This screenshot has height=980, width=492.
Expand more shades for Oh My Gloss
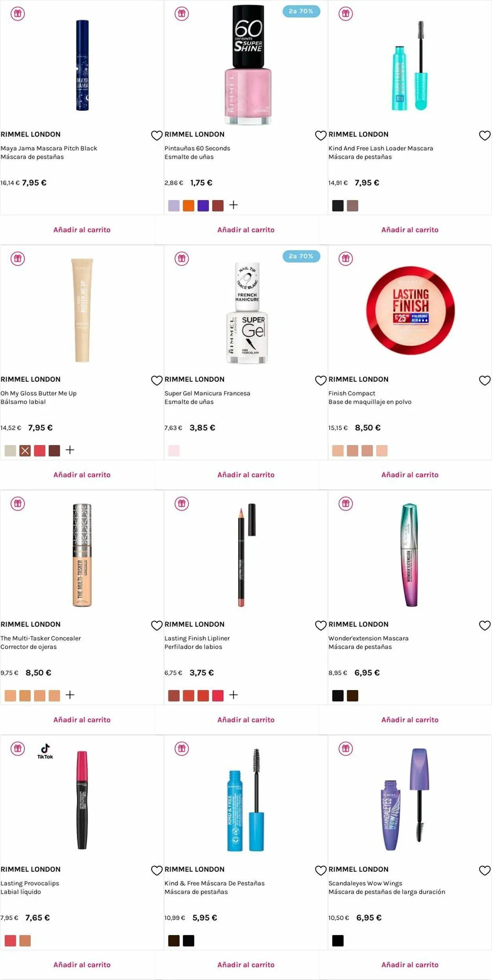tap(70, 450)
